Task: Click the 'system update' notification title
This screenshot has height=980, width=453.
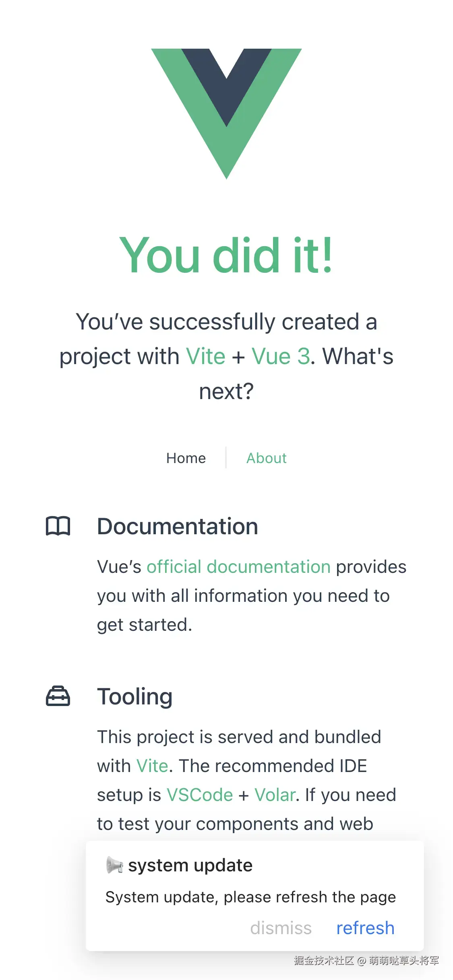Action: tap(190, 865)
